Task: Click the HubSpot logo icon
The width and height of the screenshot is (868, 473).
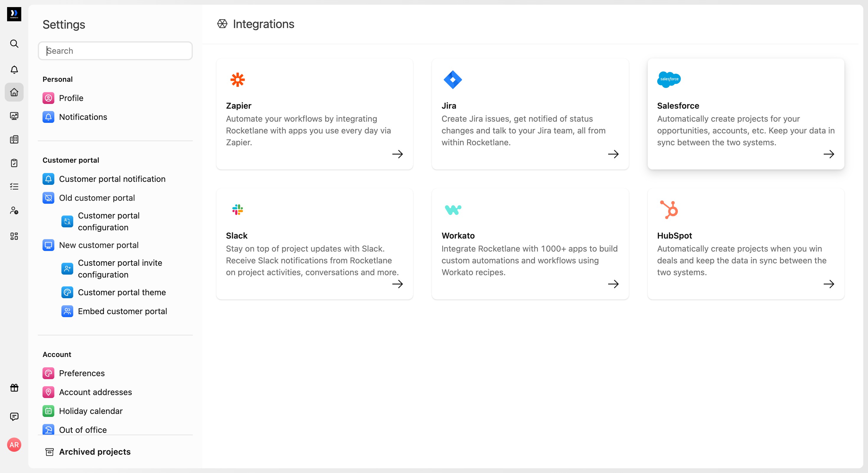Action: click(x=669, y=210)
